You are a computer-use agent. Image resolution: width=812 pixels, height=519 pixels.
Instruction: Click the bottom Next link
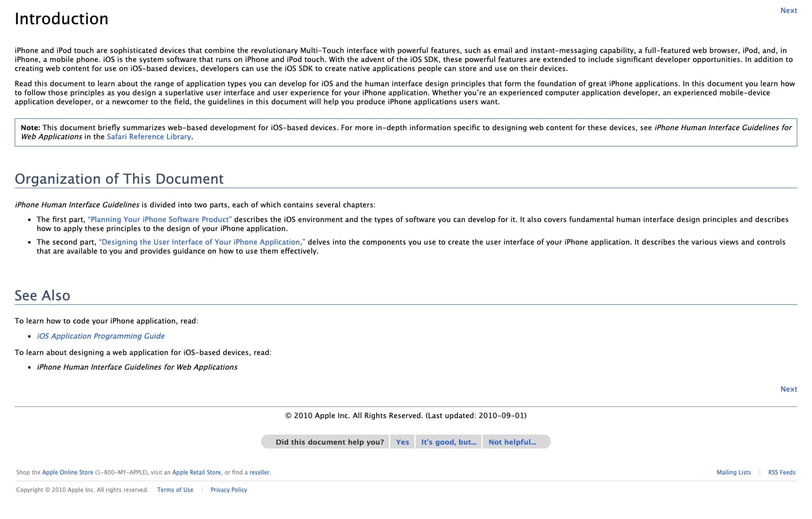(788, 389)
